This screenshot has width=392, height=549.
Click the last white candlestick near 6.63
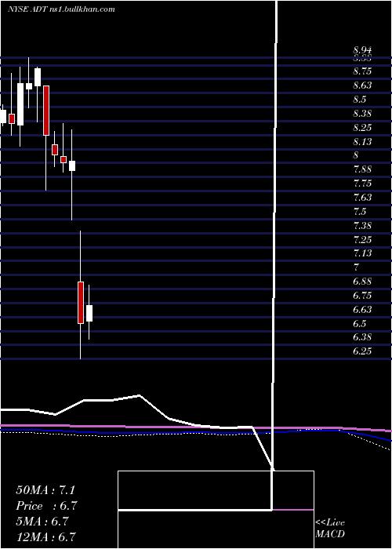point(89,313)
